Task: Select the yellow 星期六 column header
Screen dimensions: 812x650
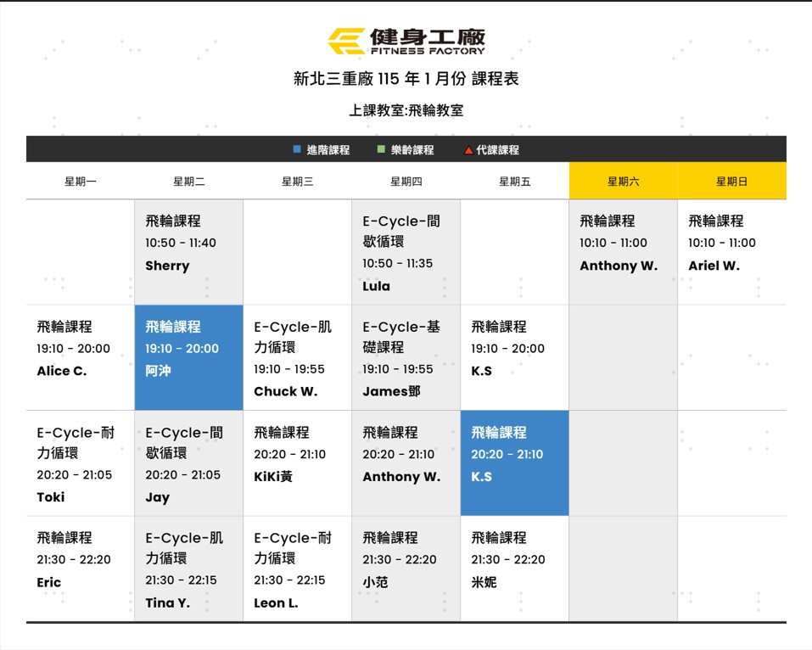Action: coord(623,181)
